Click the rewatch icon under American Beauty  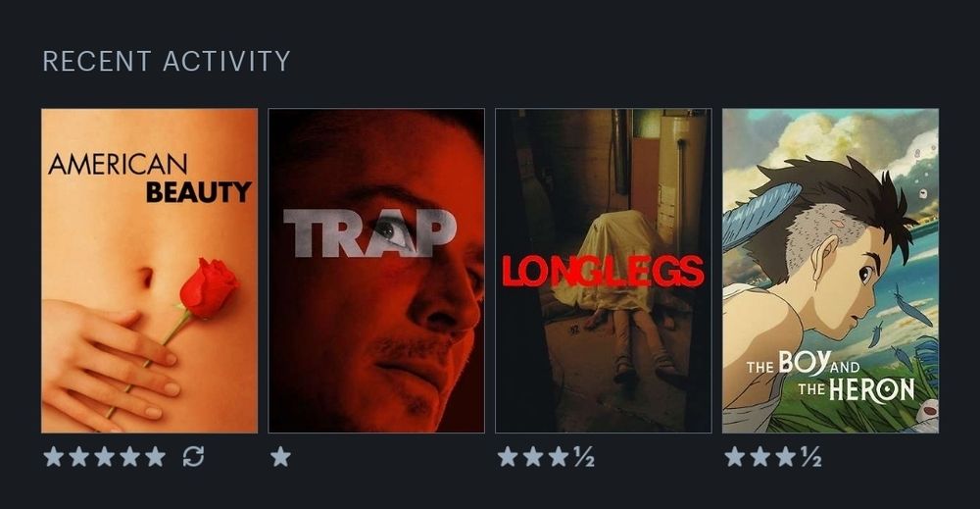[x=194, y=456]
